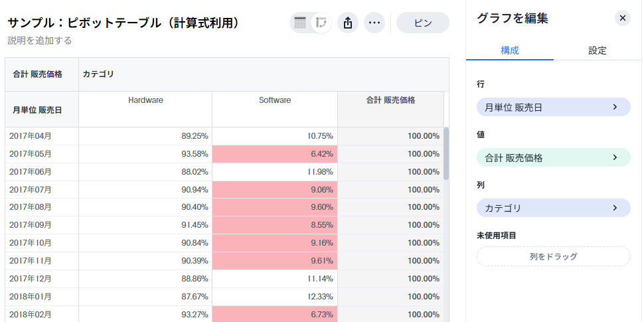Click the Software column header

pyautogui.click(x=275, y=100)
